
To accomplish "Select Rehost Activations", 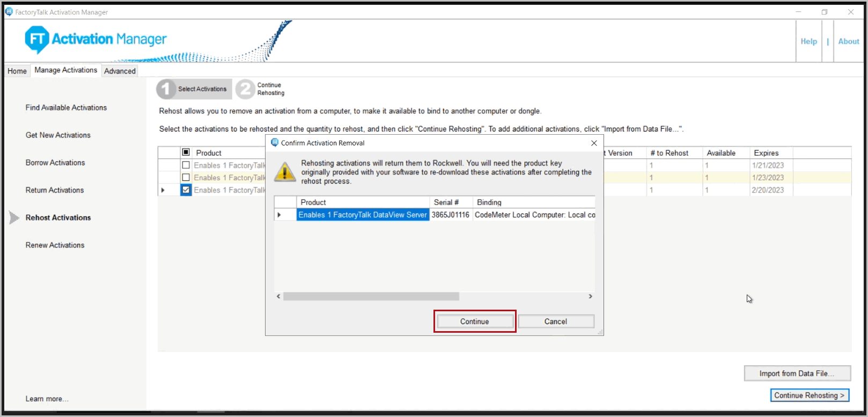I will [x=58, y=217].
